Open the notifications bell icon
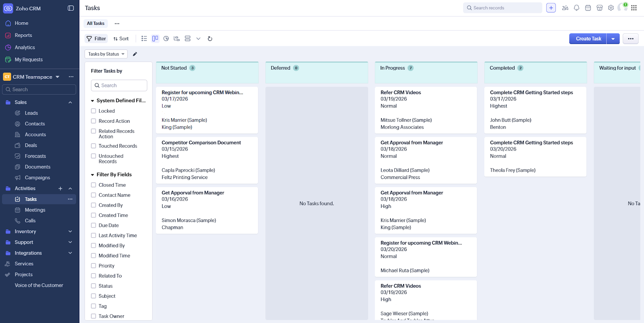644x323 pixels. [576, 8]
